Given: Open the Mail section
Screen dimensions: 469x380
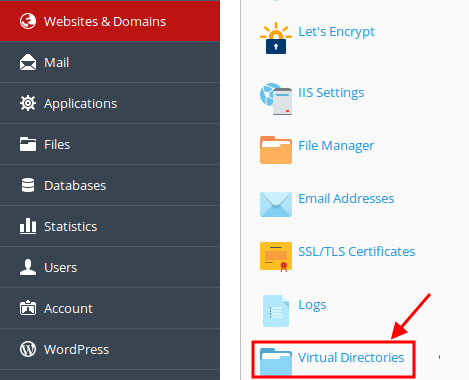Looking at the screenshot, I should point(110,62).
